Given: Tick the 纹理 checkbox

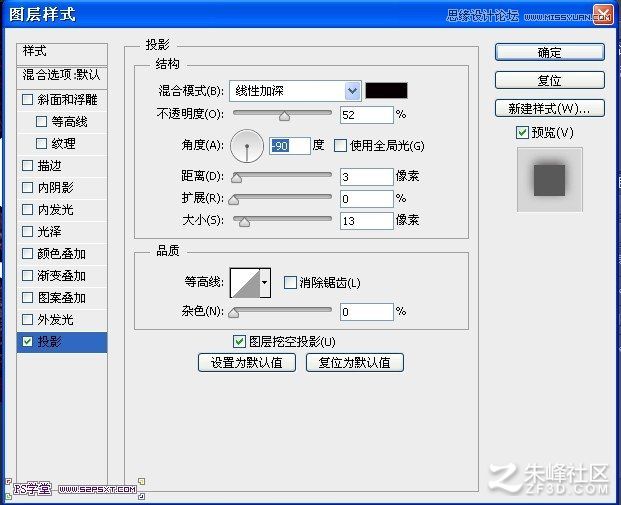Looking at the screenshot, I should pyautogui.click(x=41, y=143).
